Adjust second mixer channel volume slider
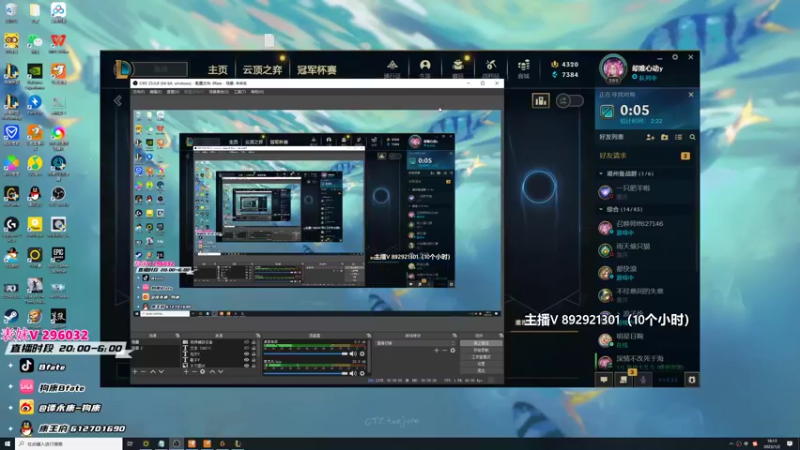 click(x=306, y=373)
